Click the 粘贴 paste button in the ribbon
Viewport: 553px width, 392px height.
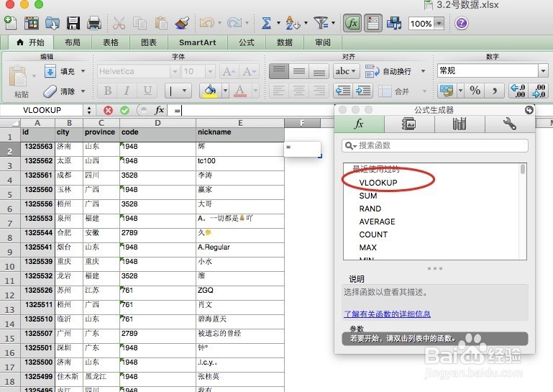[x=18, y=81]
